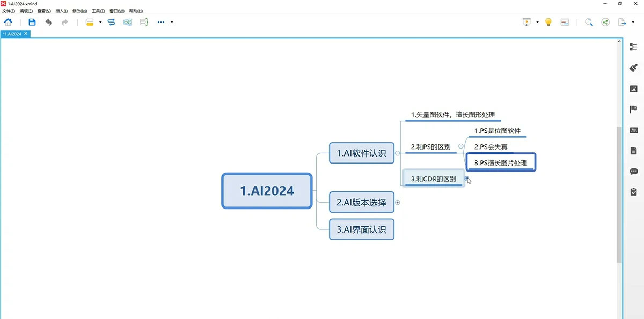Open the 文件 menu
The image size is (644, 319).
[x=9, y=11]
